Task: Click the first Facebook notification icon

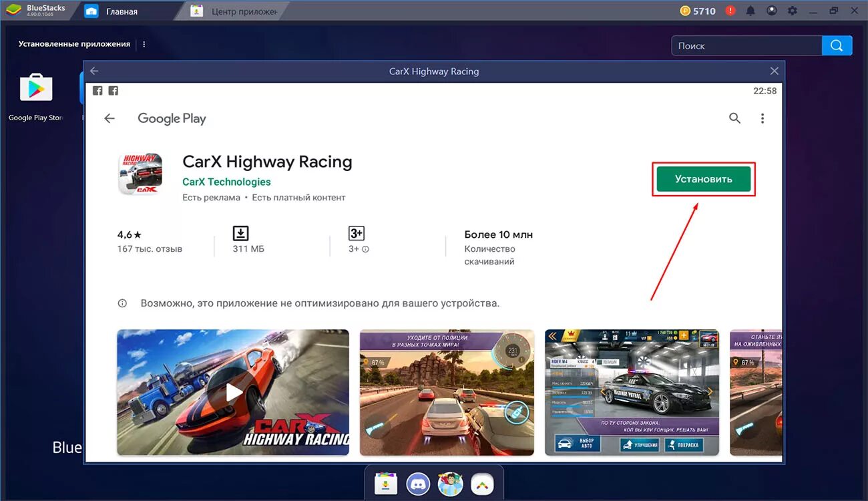Action: pyautogui.click(x=97, y=91)
